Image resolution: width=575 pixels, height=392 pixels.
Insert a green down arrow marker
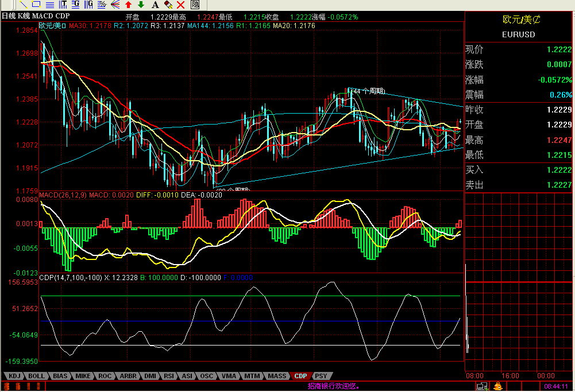[x=141, y=4]
